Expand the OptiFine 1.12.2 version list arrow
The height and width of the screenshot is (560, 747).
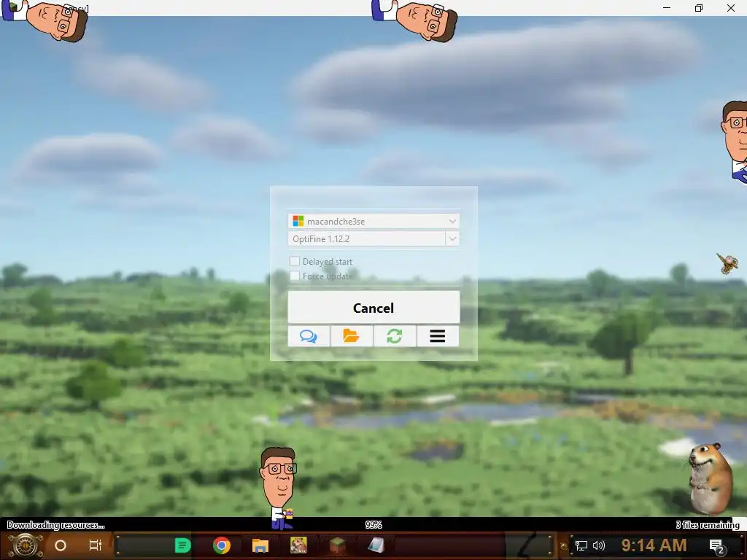coord(452,238)
